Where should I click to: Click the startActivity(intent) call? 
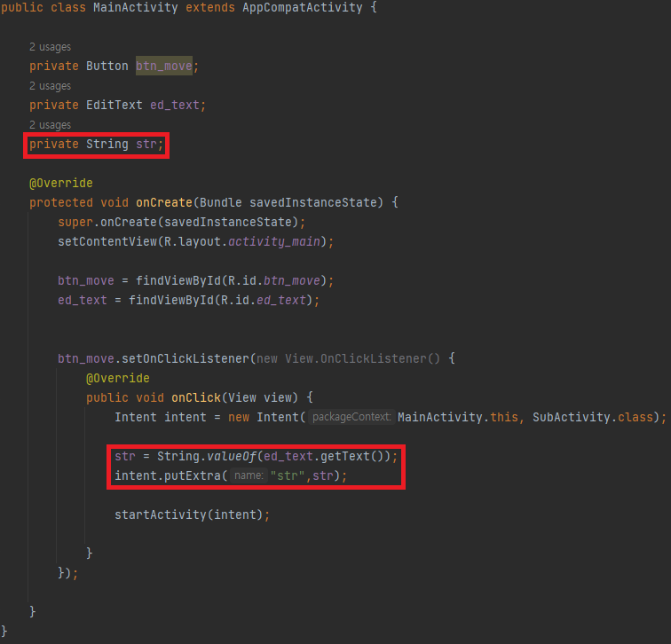188,514
